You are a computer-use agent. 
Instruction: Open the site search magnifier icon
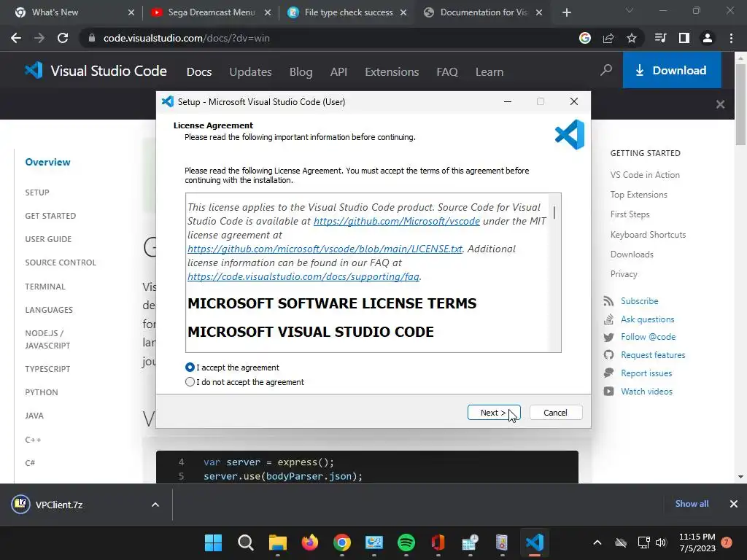[x=606, y=71]
